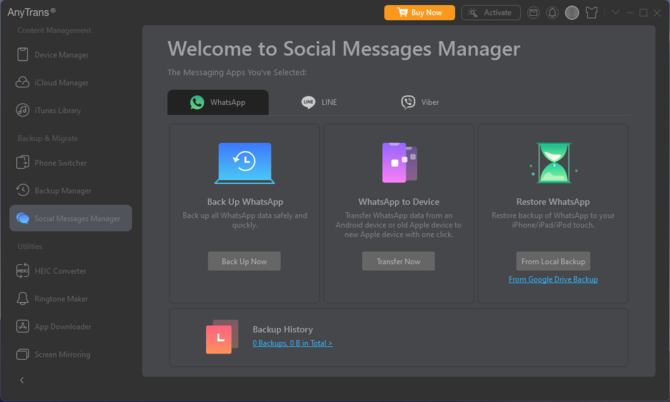Viewport: 670px width, 402px height.
Task: Click the shopping cart icon on Buy Now
Action: click(403, 12)
